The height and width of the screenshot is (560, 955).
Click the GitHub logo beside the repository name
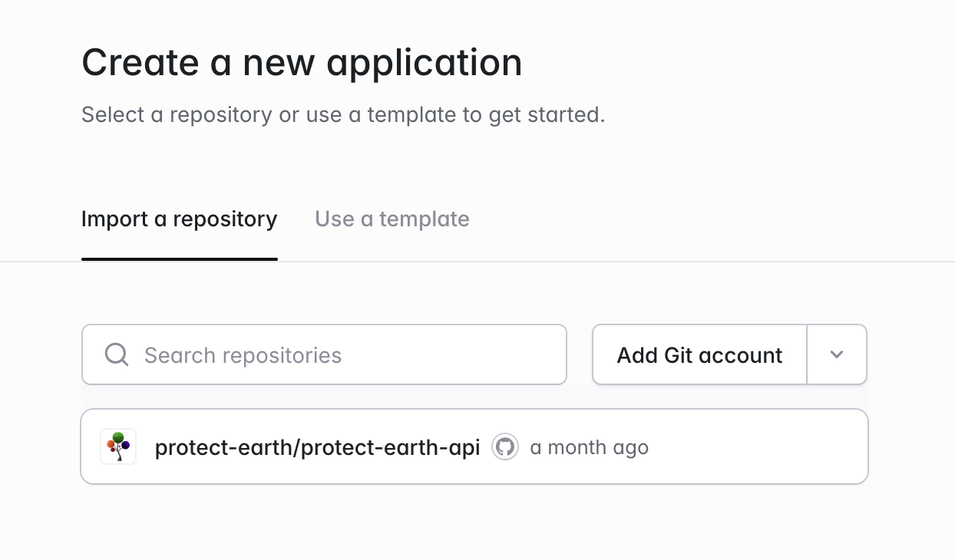click(x=505, y=446)
